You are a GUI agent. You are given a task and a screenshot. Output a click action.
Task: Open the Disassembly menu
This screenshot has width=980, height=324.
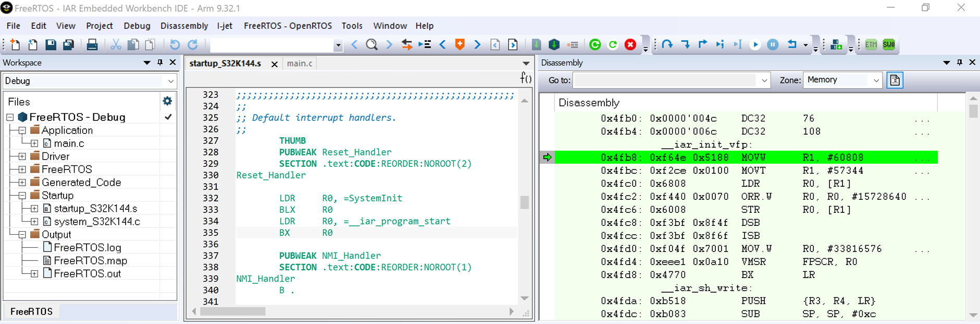(184, 26)
